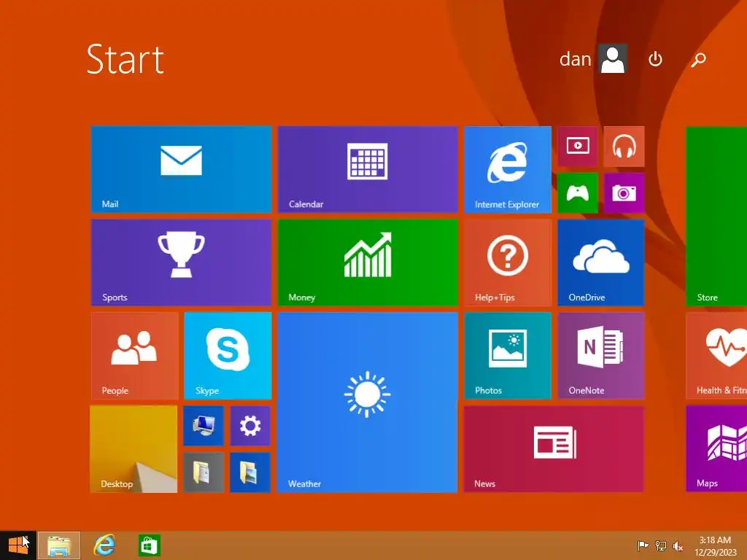Open the Maps tile

point(716,448)
